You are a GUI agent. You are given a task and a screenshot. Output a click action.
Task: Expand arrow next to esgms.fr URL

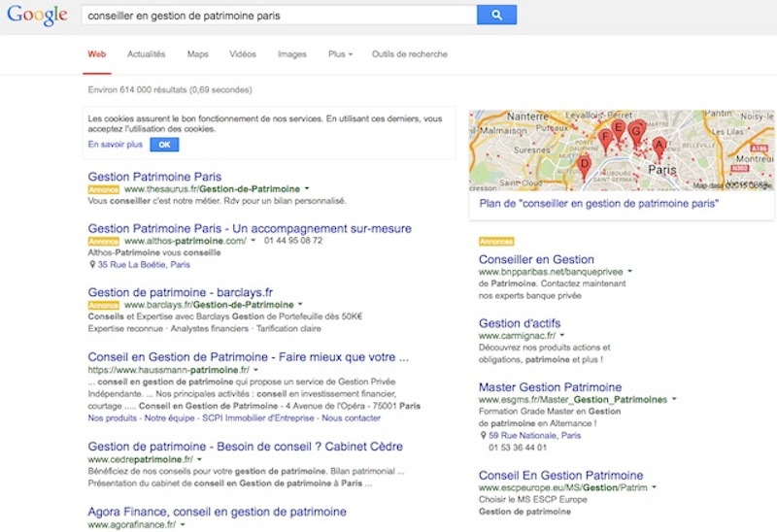pos(674,399)
